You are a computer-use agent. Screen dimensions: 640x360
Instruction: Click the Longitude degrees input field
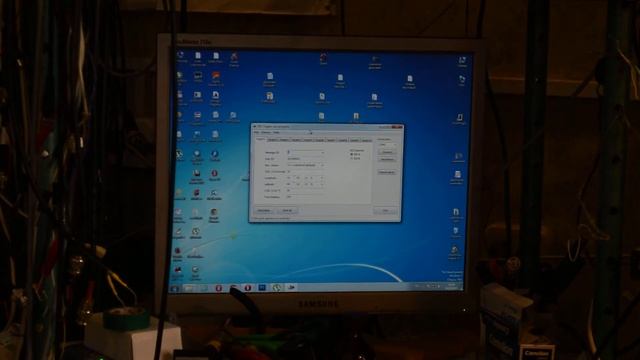coord(289,178)
